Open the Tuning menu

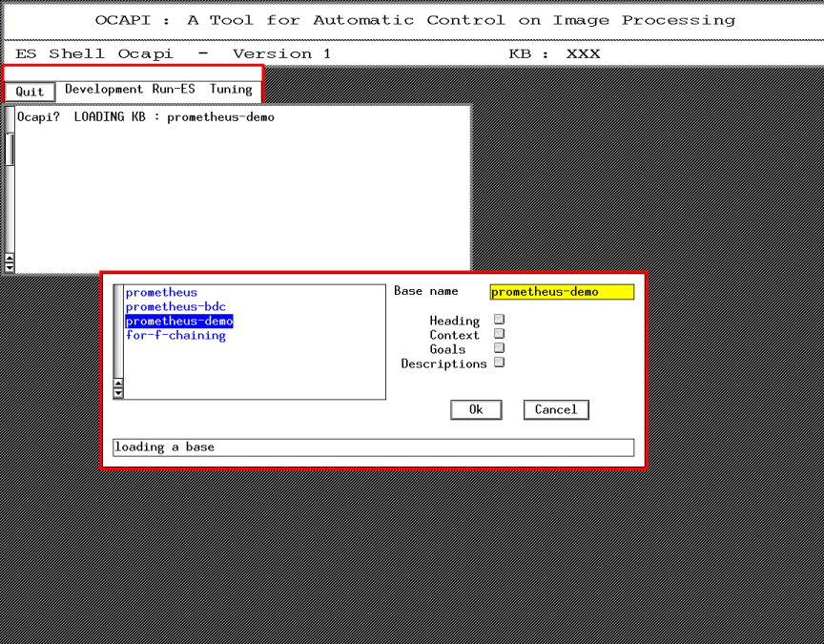click(x=231, y=90)
